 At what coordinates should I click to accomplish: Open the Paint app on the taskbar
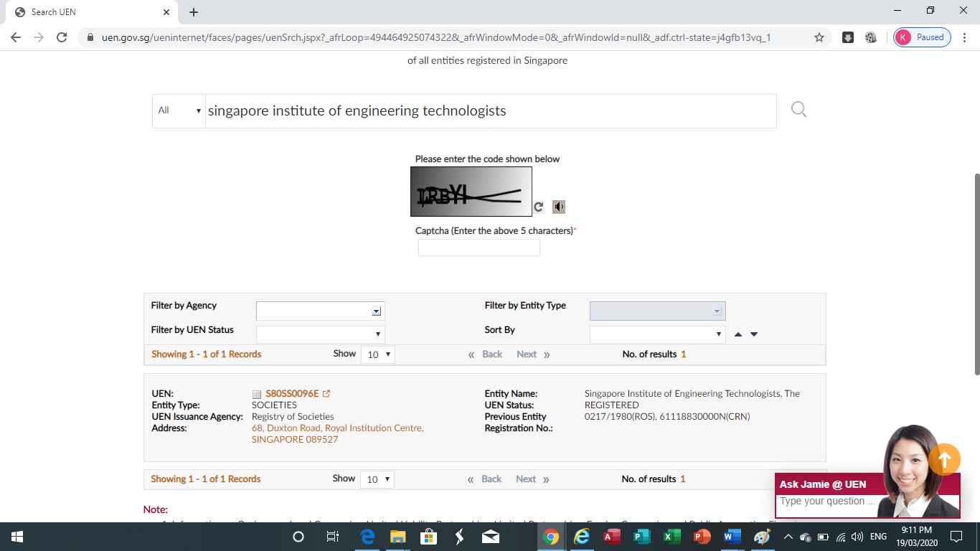coord(762,537)
